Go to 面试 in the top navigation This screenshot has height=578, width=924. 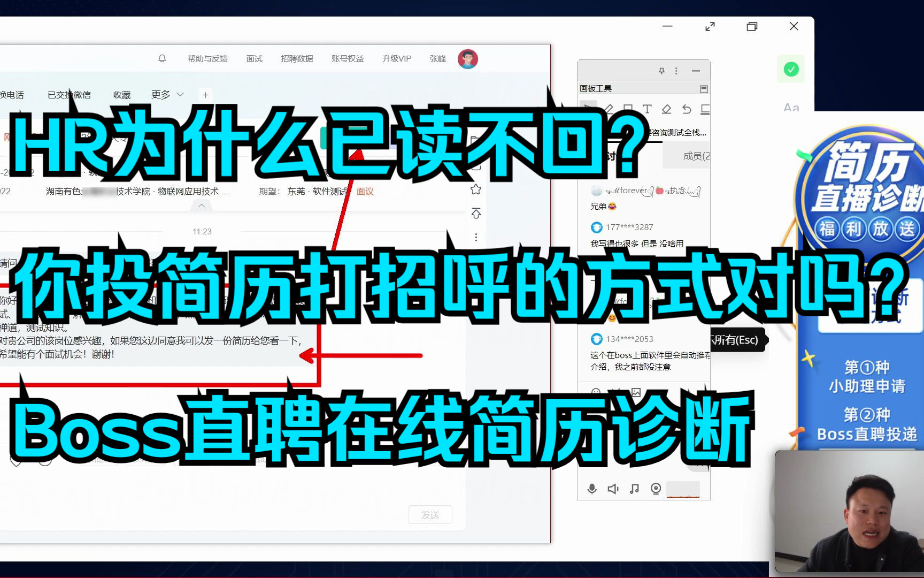click(254, 58)
